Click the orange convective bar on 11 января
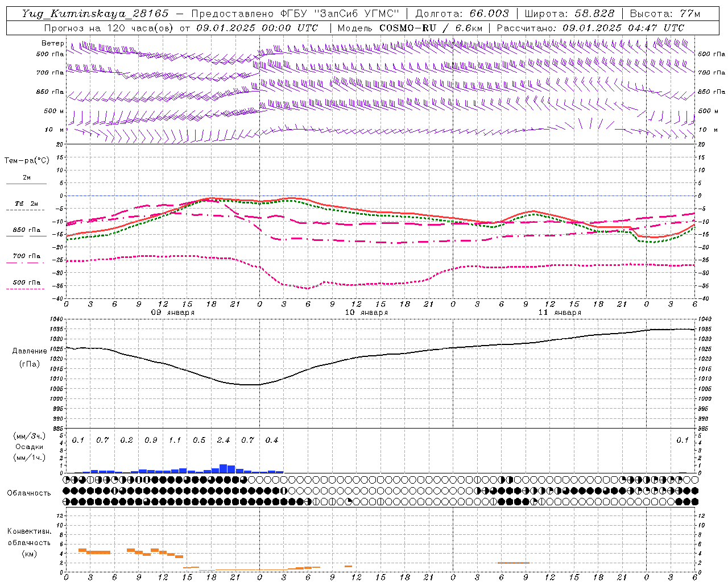Viewport: 728px width, 582px height. 514,563
